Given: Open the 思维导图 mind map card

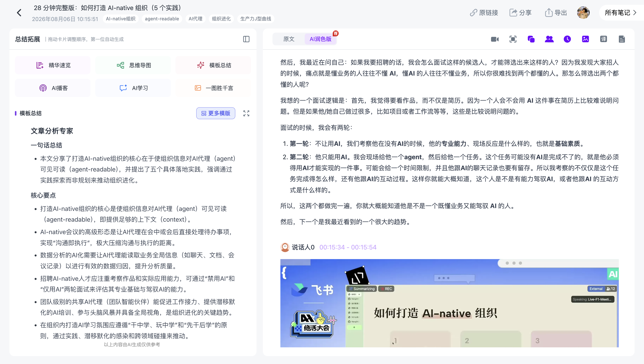Looking at the screenshot, I should click(x=133, y=65).
